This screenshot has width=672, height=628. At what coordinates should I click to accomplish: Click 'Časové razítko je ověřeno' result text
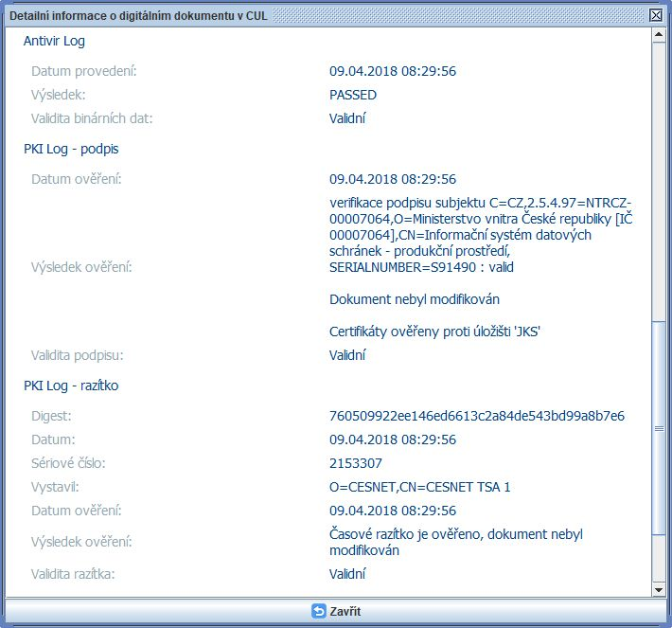coord(456,542)
